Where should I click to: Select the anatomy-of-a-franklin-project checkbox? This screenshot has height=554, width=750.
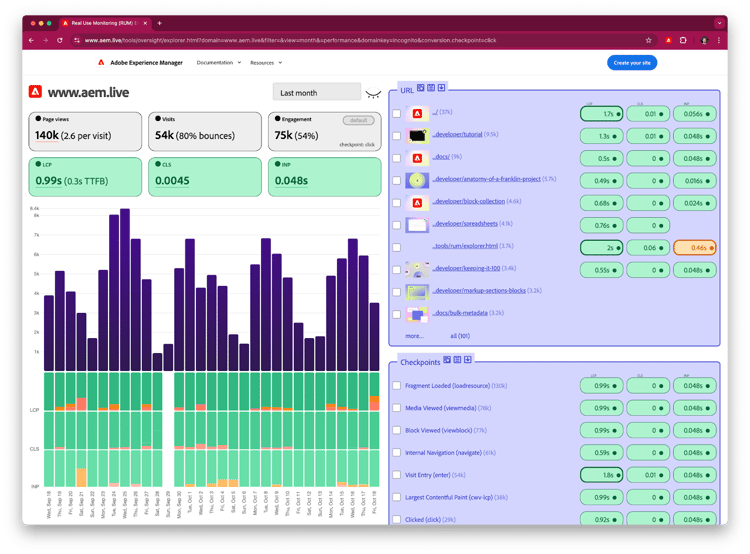(x=397, y=181)
